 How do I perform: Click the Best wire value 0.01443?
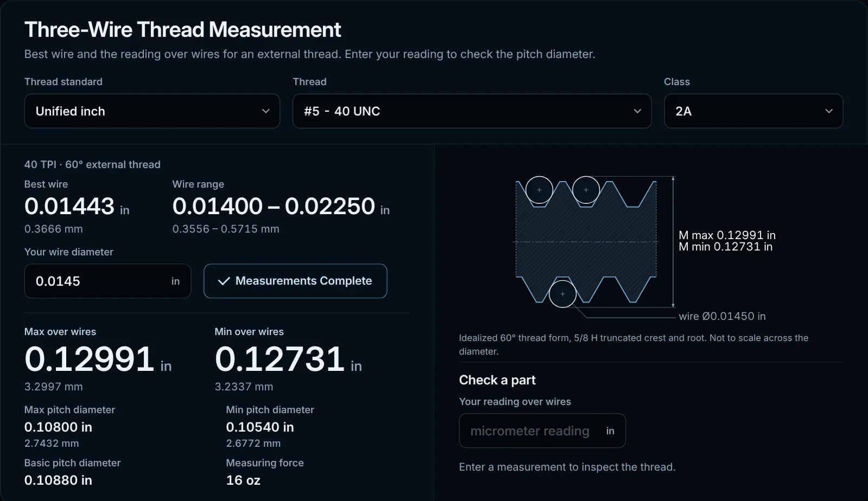tap(69, 206)
